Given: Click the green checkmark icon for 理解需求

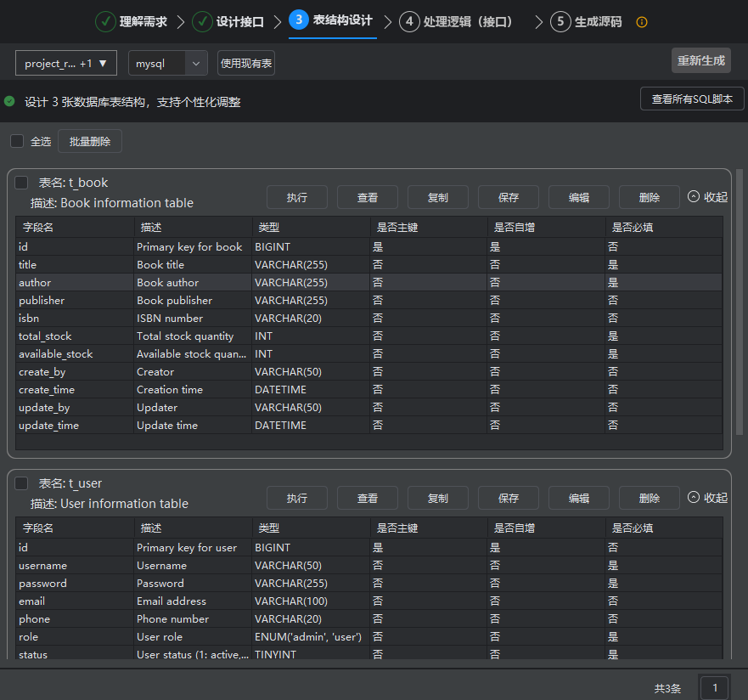Looking at the screenshot, I should [105, 21].
